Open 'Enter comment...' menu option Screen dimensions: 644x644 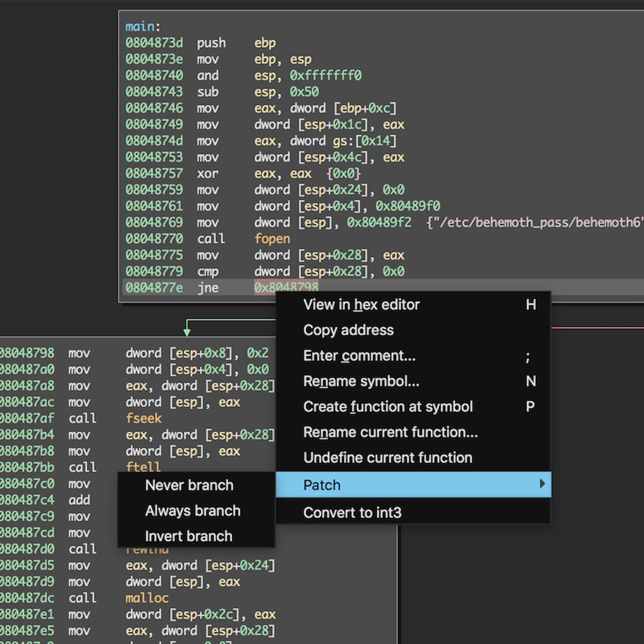pos(413,356)
